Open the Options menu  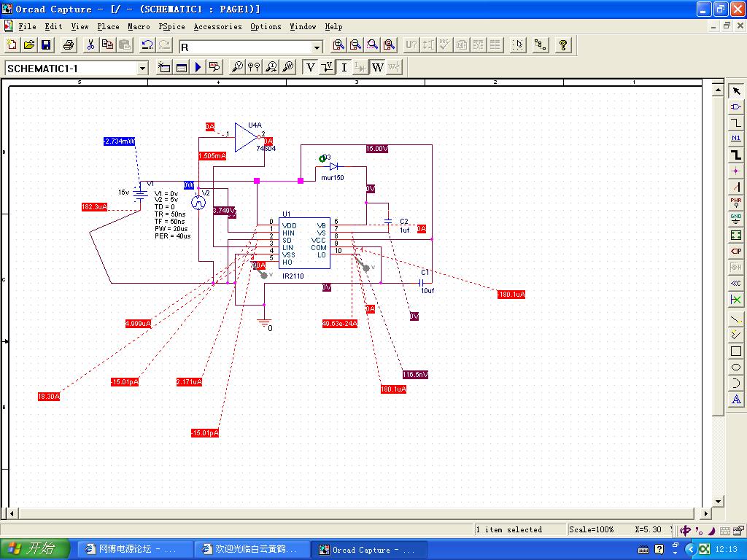266,27
